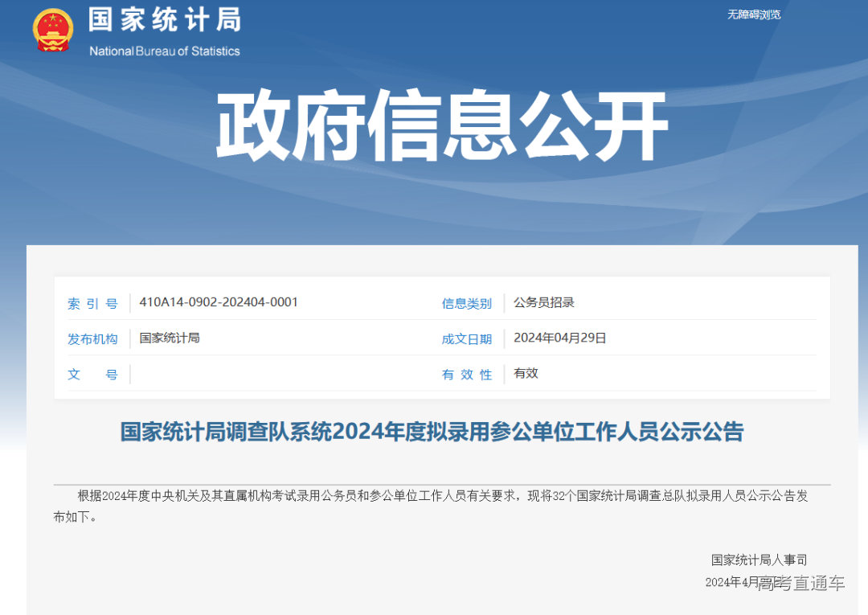Click the index number 410A14-0902-202404-0001
The width and height of the screenshot is (868, 615).
click(219, 302)
